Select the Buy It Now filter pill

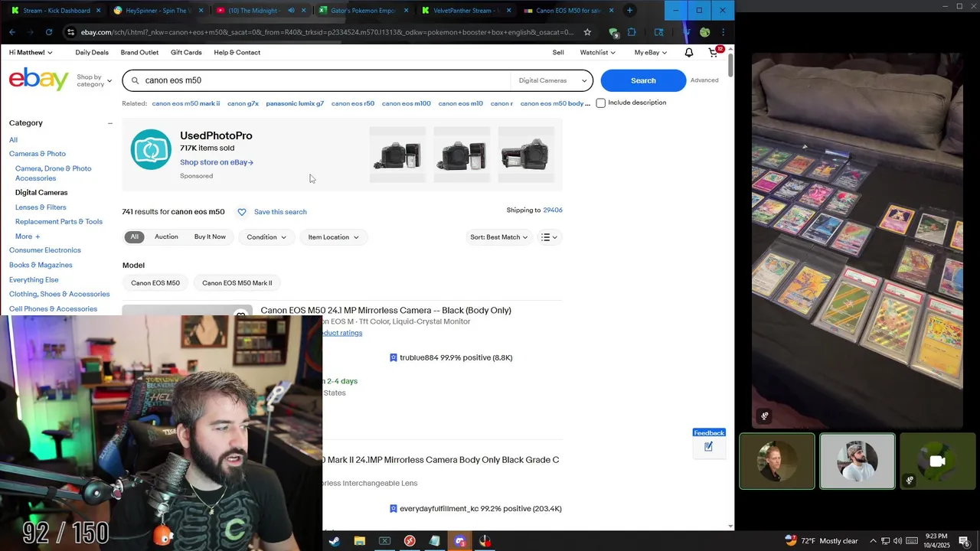[210, 237]
